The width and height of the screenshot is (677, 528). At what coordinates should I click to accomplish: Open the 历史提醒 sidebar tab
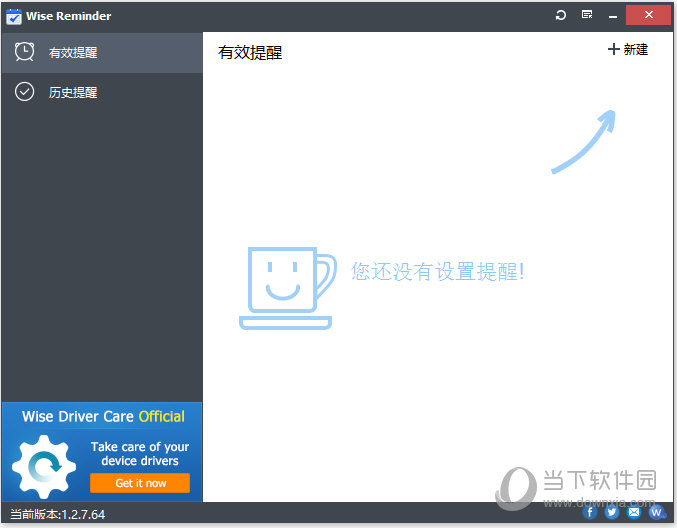[102, 92]
